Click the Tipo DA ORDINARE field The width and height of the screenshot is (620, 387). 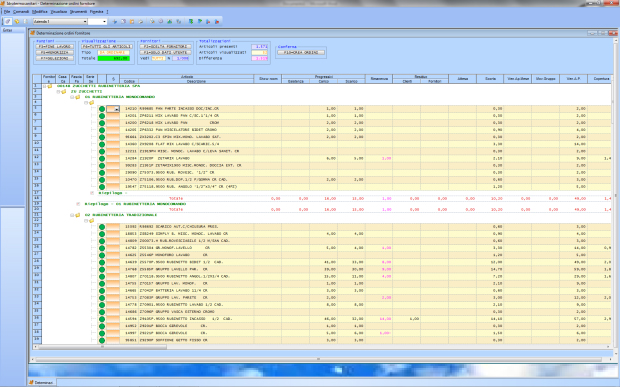(x=113, y=53)
